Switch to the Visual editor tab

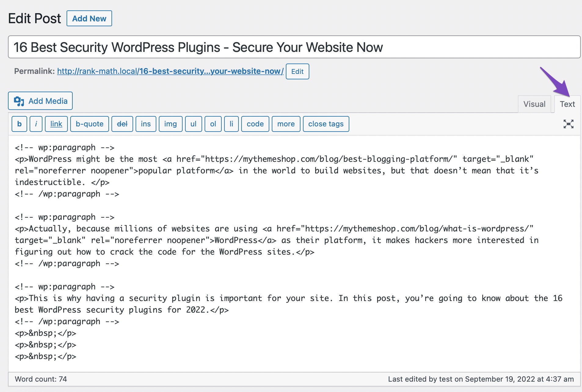coord(534,104)
